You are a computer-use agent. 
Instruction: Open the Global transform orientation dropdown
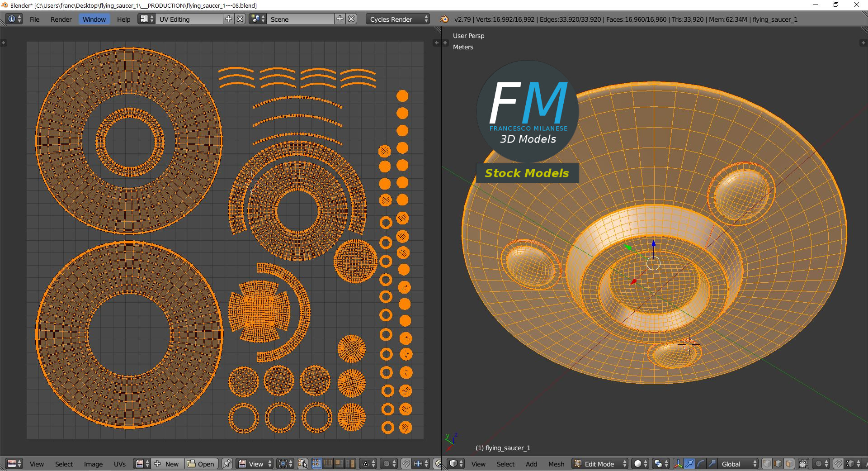coord(738,464)
